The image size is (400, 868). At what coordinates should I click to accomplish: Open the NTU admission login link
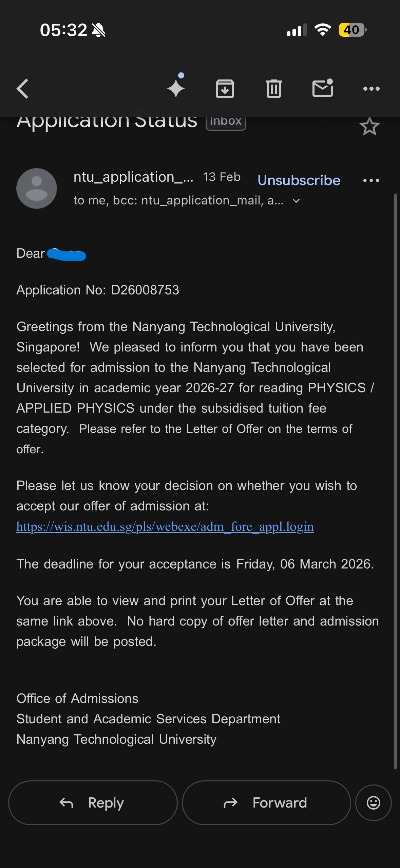(165, 527)
